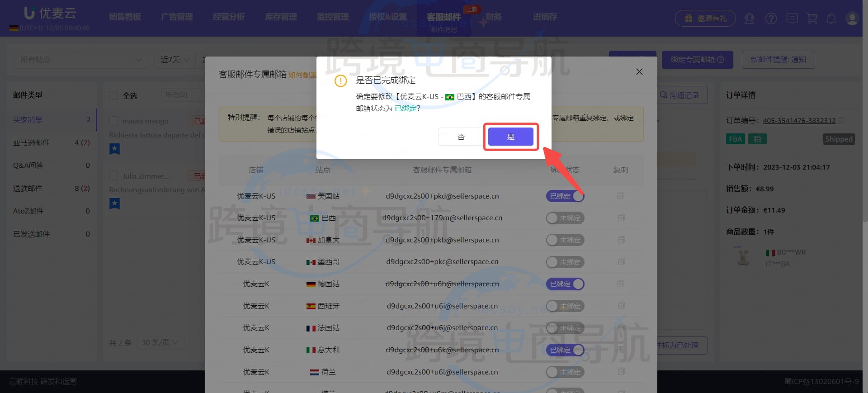The image size is (868, 393).
Task: Open the 客服邮件 menu
Action: point(443,17)
